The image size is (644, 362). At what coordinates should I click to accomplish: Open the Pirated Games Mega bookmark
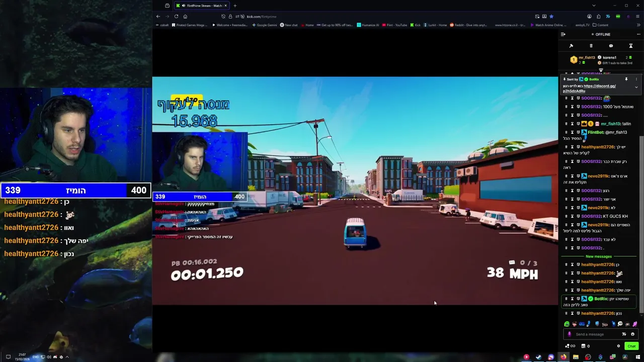pos(189,25)
